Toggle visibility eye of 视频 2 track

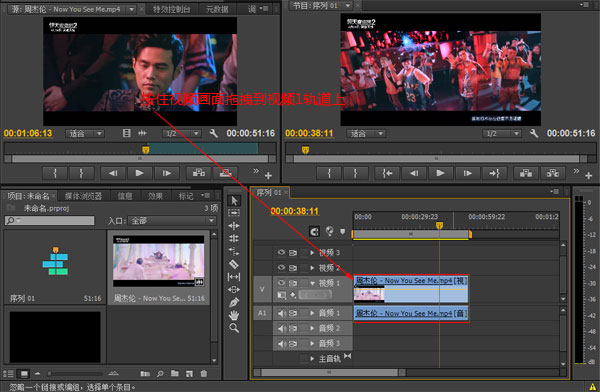click(281, 268)
